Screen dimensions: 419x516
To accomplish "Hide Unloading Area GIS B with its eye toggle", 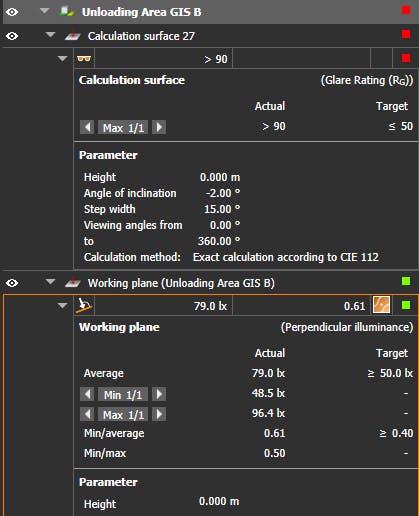I will point(12,12).
